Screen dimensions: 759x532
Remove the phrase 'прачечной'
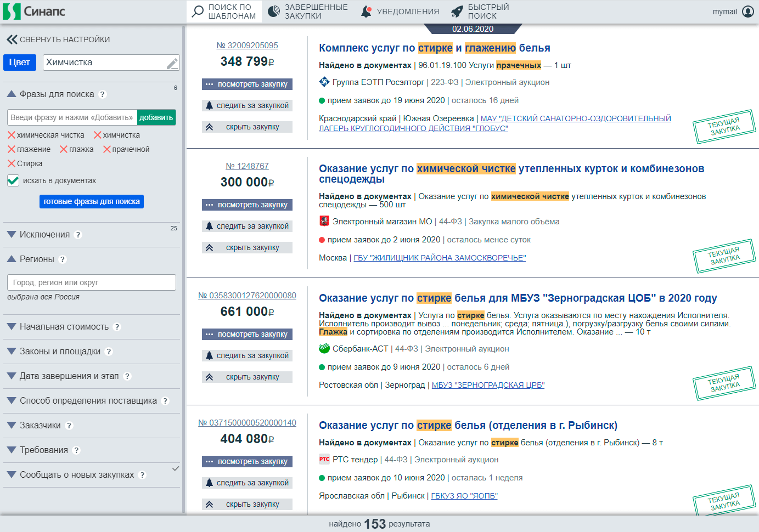click(x=107, y=149)
